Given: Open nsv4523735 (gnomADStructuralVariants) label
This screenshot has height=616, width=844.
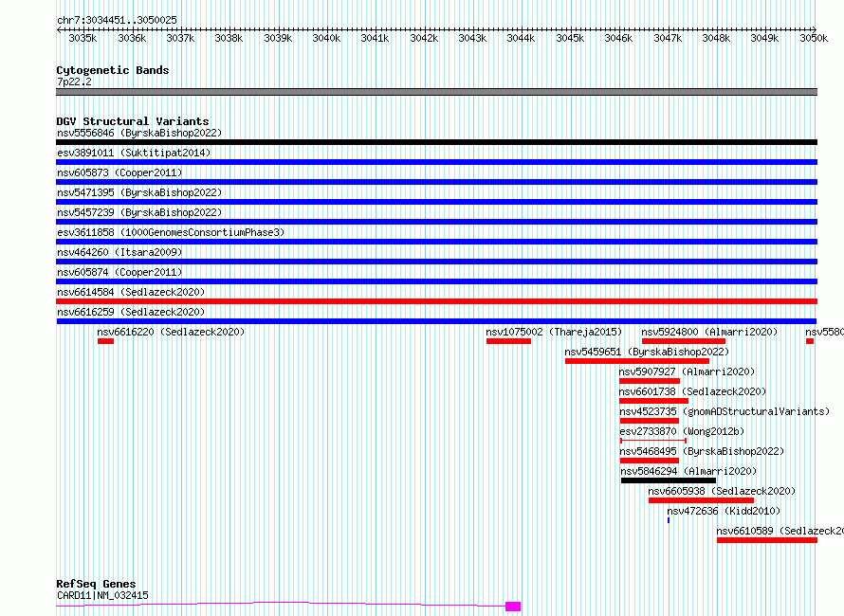Looking at the screenshot, I should pyautogui.click(x=725, y=411).
